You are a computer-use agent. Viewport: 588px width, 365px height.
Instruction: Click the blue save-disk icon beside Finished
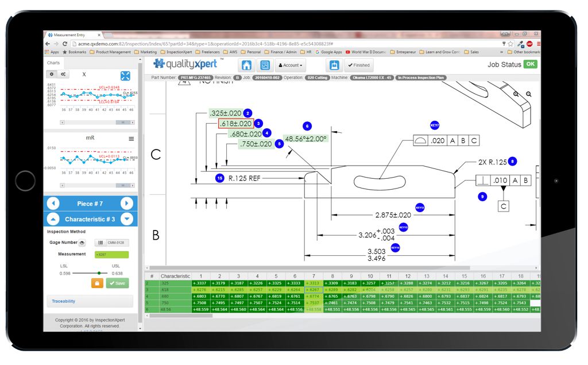tap(334, 66)
